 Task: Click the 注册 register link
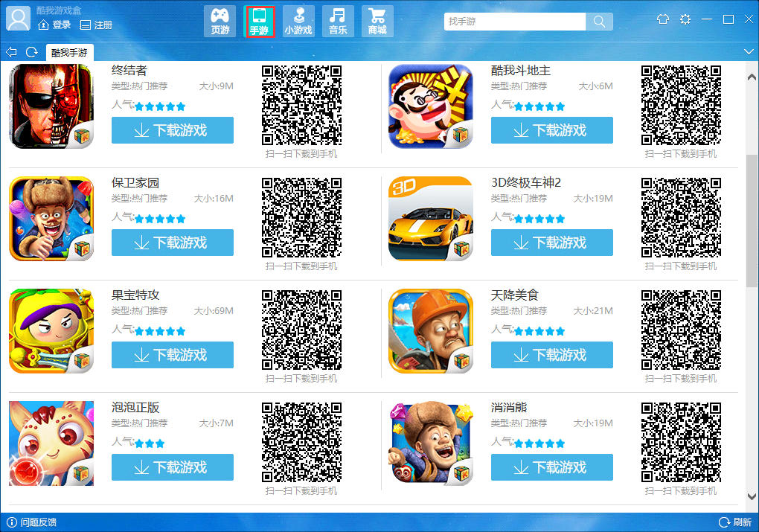(x=96, y=25)
